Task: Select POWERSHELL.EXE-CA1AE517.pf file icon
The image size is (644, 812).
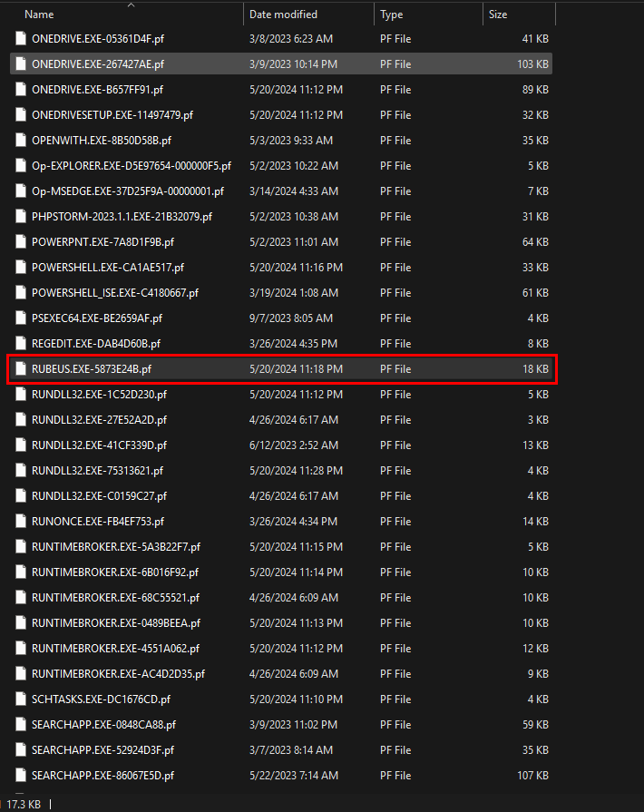Action: pyautogui.click(x=21, y=267)
